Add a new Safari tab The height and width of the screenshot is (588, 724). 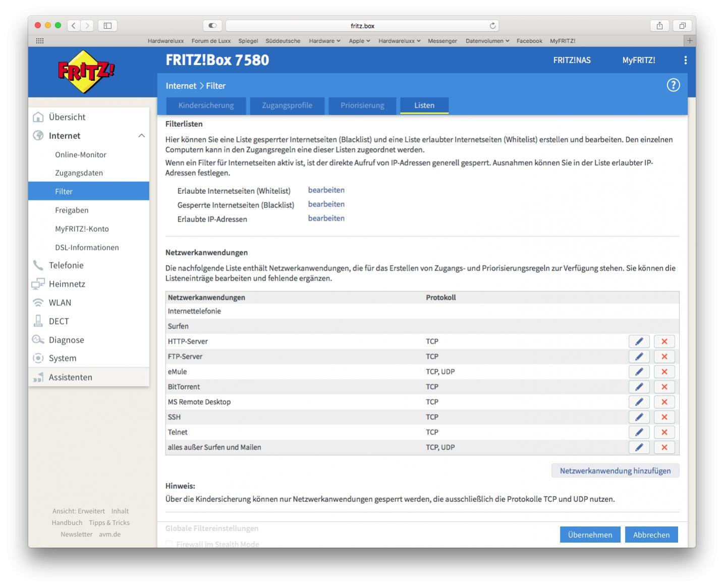690,41
